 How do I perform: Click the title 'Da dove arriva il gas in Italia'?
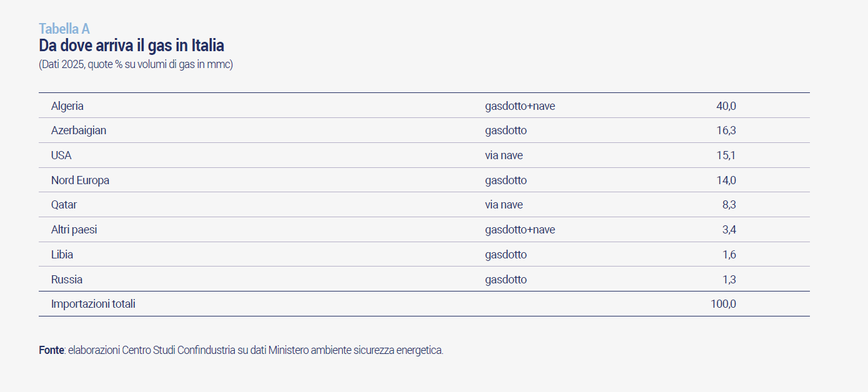pyautogui.click(x=131, y=46)
